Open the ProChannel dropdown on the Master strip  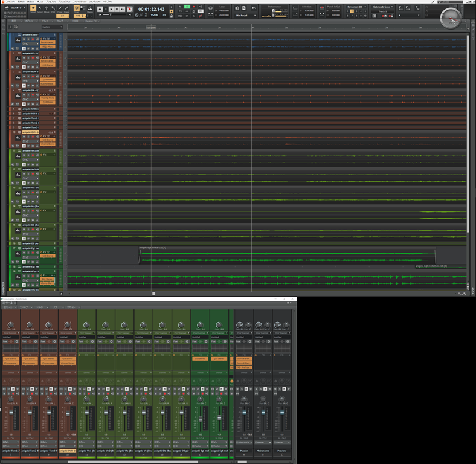243,332
